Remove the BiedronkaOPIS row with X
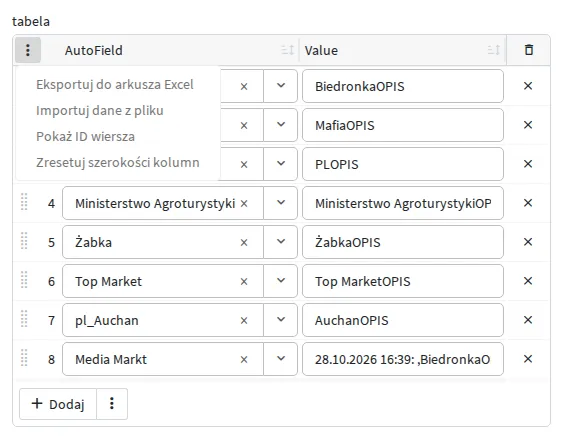This screenshot has width=563, height=438. 528,86
